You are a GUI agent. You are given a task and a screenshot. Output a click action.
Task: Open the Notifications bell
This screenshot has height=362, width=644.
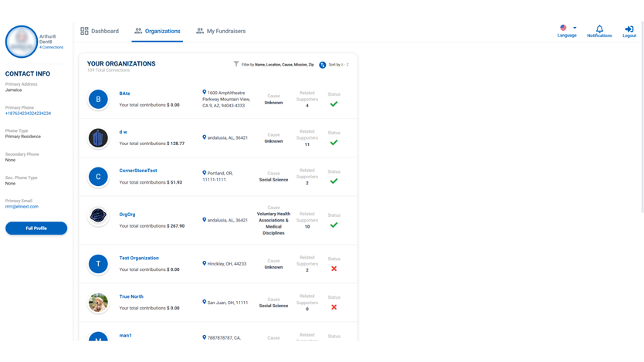pyautogui.click(x=599, y=29)
